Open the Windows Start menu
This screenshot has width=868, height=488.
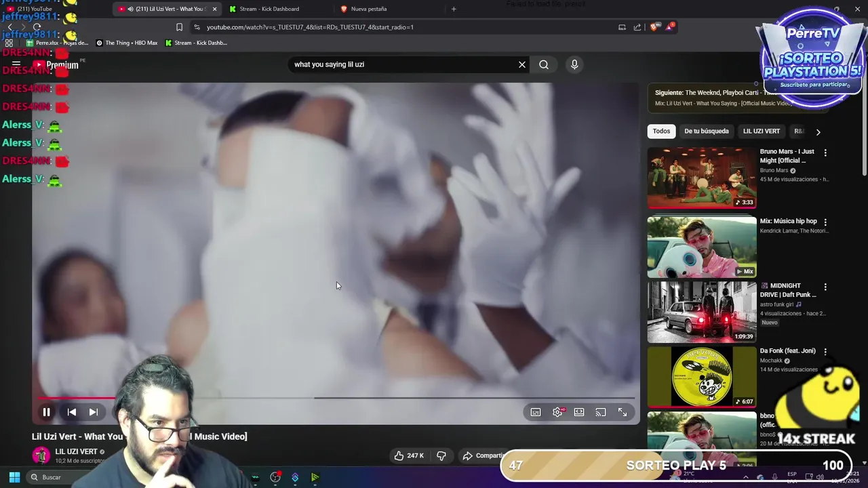pyautogui.click(x=14, y=477)
